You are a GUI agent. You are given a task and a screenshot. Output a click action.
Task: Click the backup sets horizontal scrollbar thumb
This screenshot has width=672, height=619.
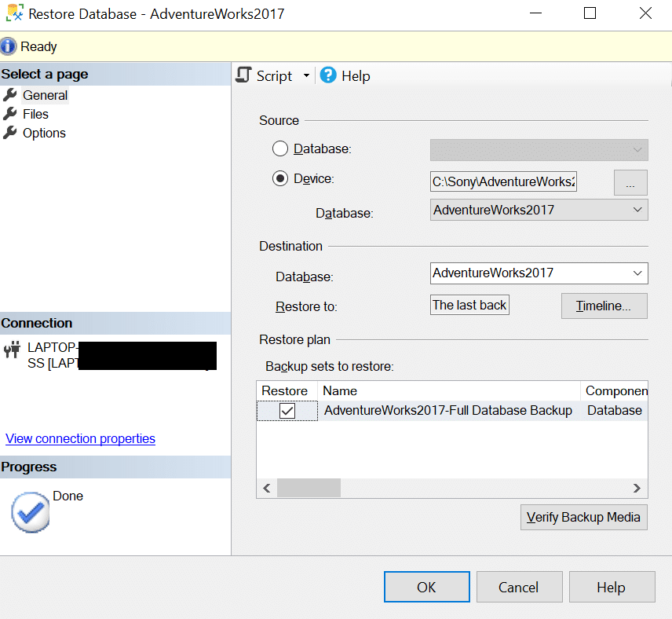[309, 488]
